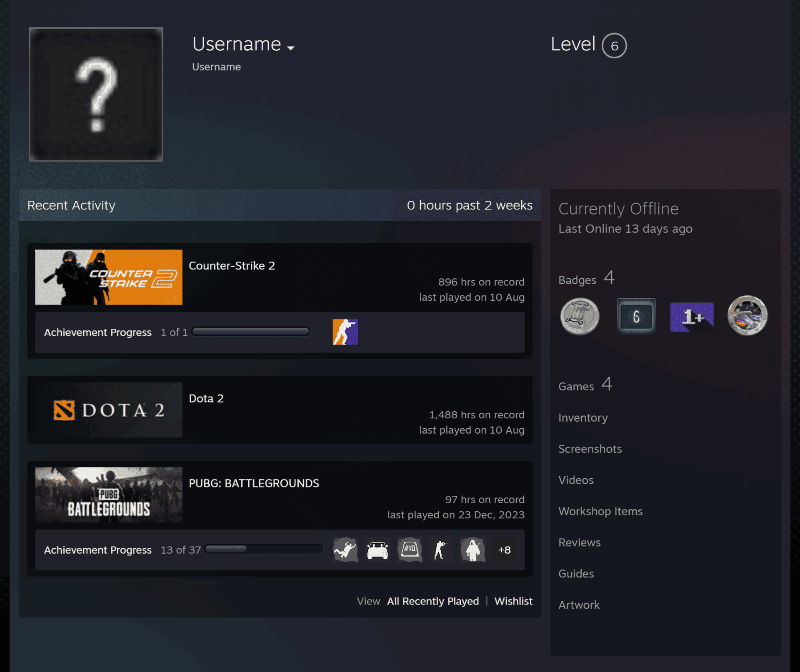Click the PUBG achievement progress bar
800x672 pixels.
[264, 550]
